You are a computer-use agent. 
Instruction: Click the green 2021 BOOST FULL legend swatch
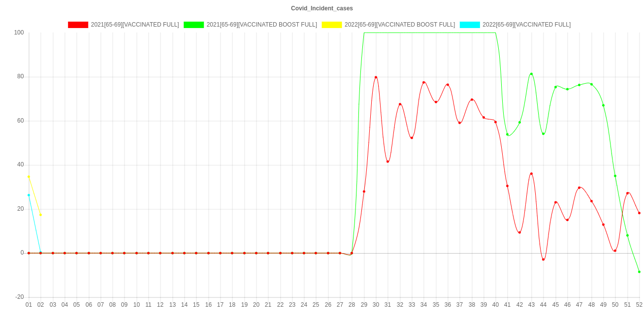click(x=193, y=25)
